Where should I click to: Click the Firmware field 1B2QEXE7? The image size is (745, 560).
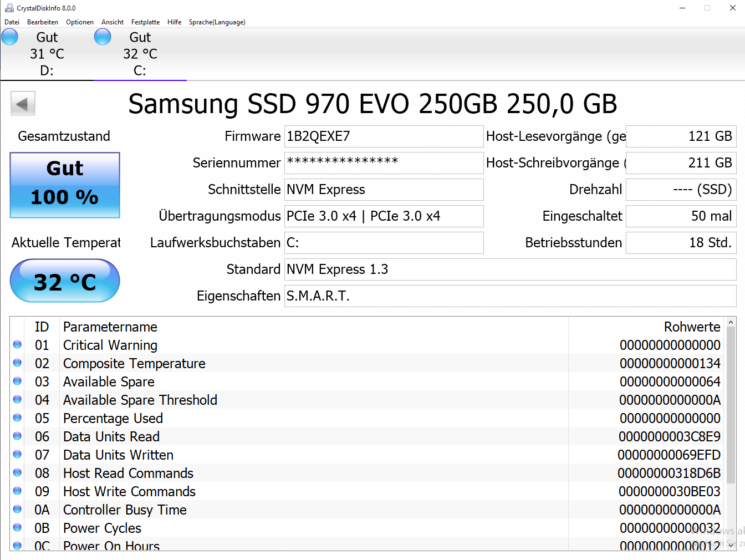point(384,136)
